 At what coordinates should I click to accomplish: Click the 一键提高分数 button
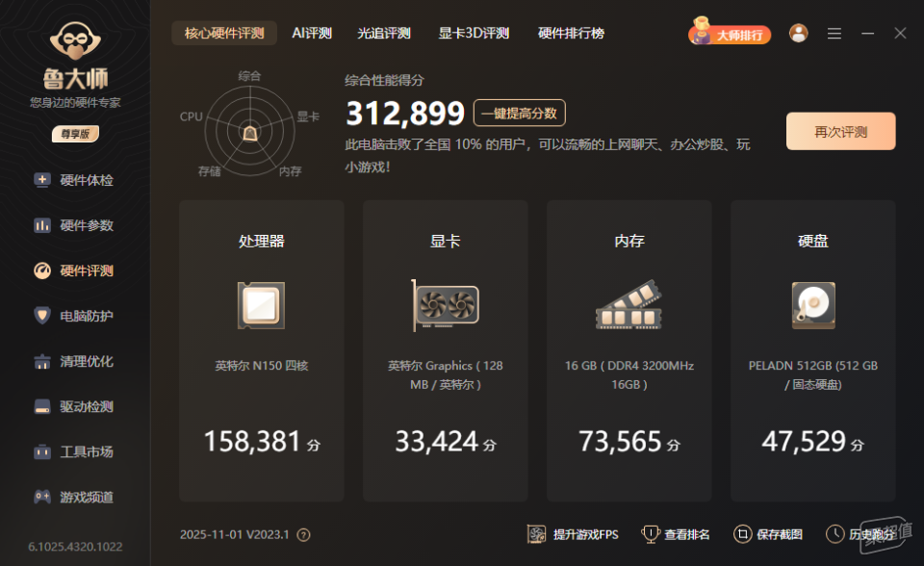tap(519, 114)
